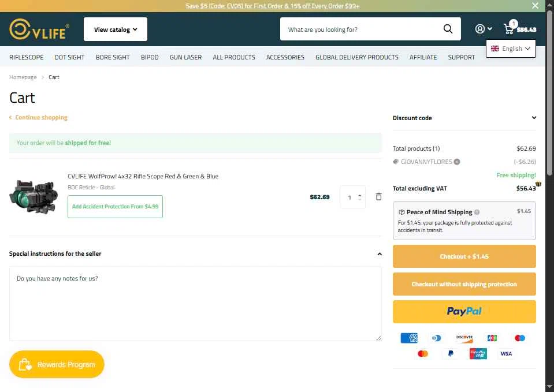Toggle the Peace of Mind Shipping option
Screen dimensions: 554x392
point(464,221)
